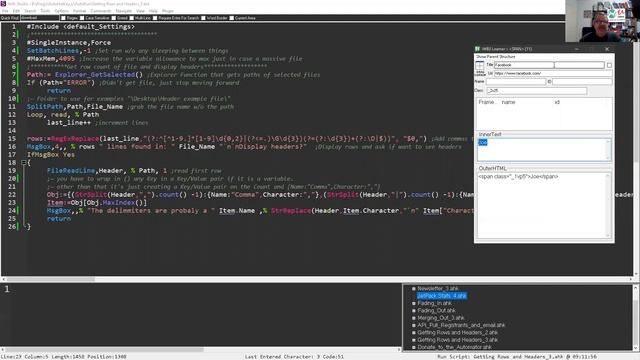
Task: Click the Frame column header
Action: coord(486,102)
